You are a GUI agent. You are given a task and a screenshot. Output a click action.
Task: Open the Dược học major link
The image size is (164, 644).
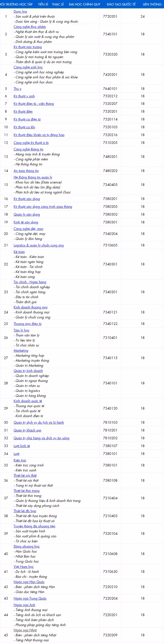pyautogui.click(x=20, y=12)
